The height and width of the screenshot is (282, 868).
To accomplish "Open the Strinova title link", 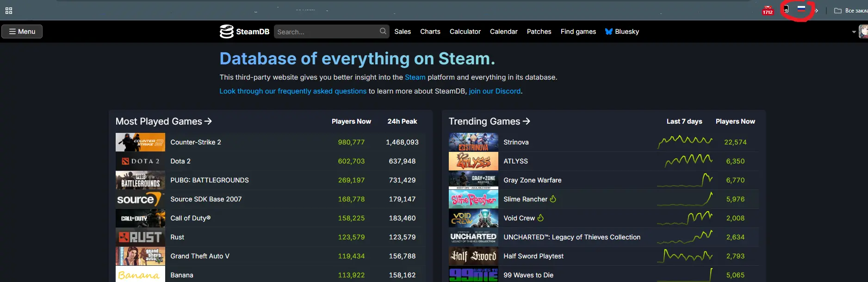I will 516,142.
